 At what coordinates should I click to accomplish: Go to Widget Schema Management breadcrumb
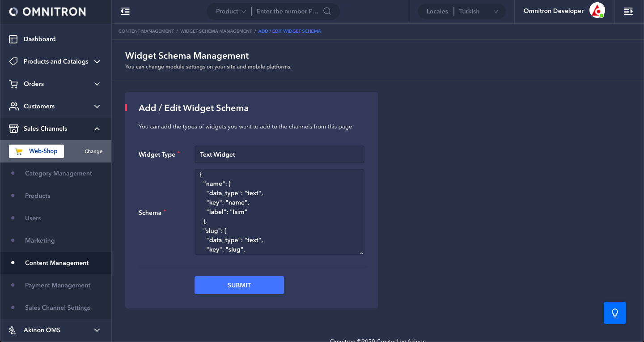[216, 31]
